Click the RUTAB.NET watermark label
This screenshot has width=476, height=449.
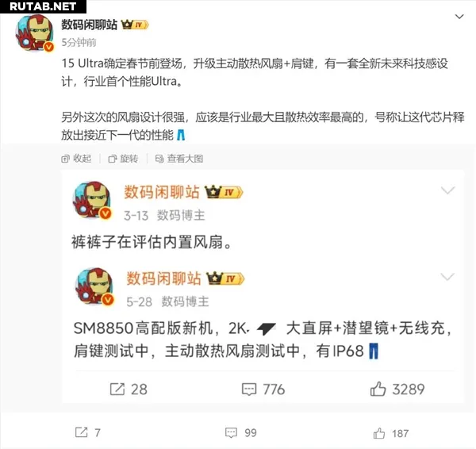[x=43, y=6]
